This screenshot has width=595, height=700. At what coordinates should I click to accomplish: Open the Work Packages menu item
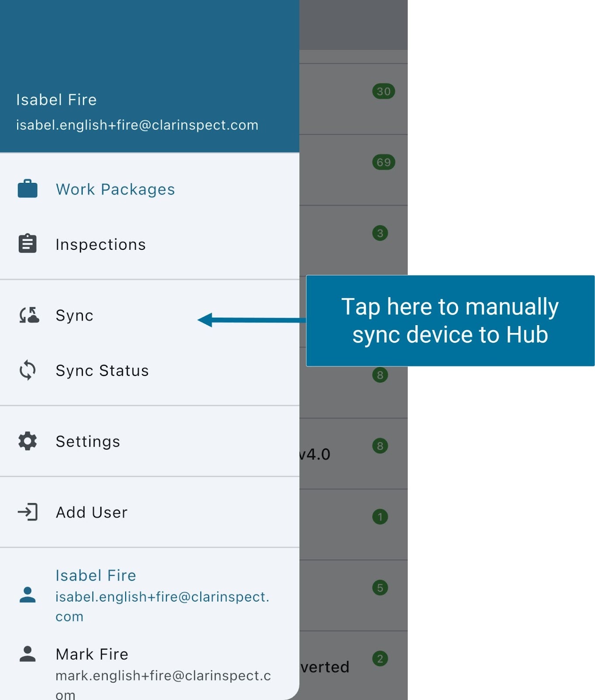click(115, 189)
